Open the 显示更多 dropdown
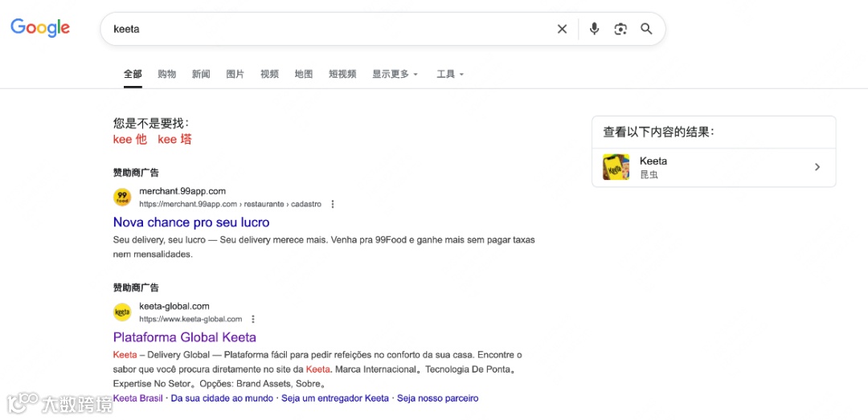 pyautogui.click(x=395, y=74)
